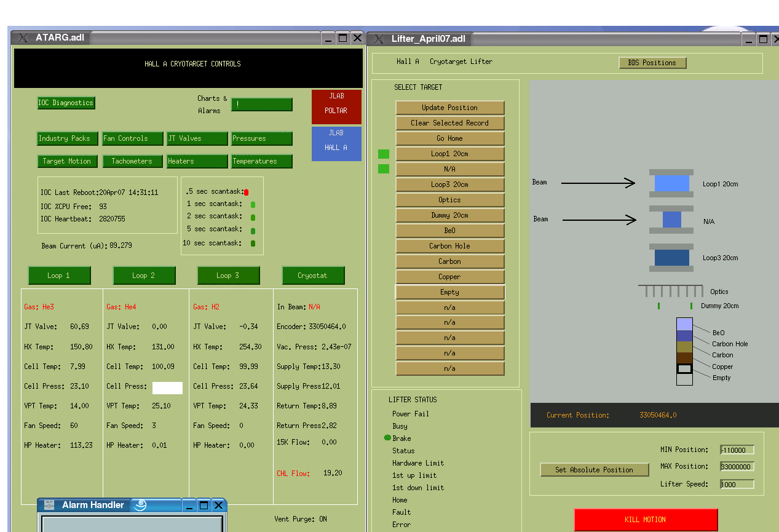Open Target Motion screen
This screenshot has width=779, height=532.
pos(66,161)
